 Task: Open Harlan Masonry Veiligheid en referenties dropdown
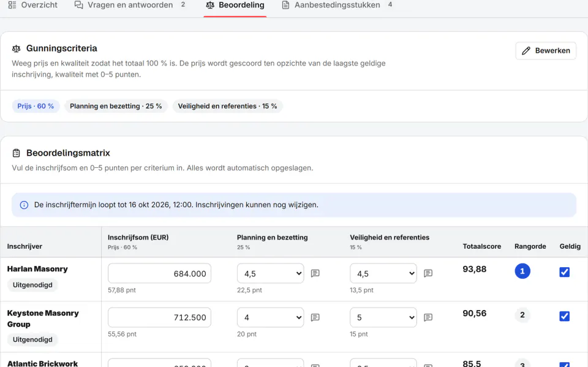point(383,273)
